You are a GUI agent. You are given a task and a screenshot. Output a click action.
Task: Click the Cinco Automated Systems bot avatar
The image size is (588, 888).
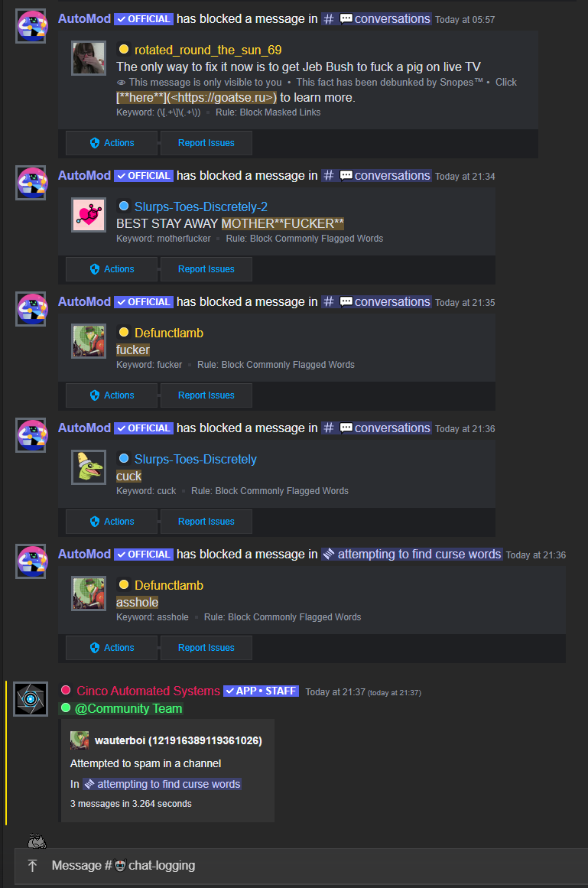[x=31, y=699]
